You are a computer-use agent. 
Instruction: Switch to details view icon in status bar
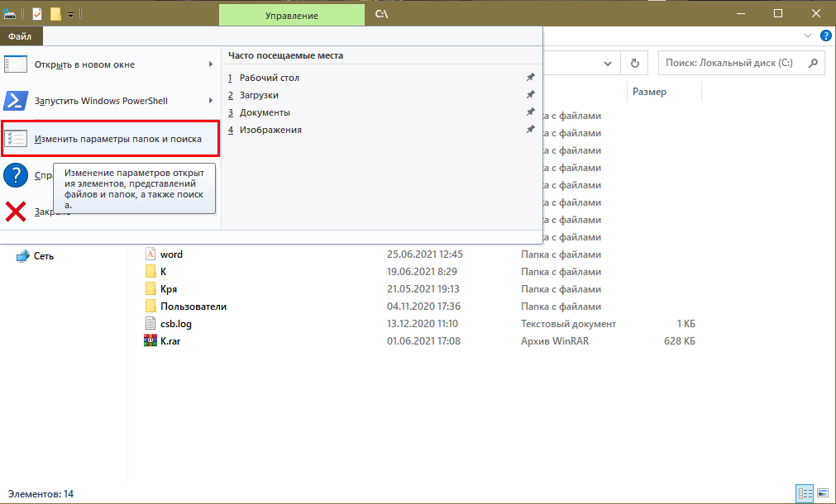point(804,493)
